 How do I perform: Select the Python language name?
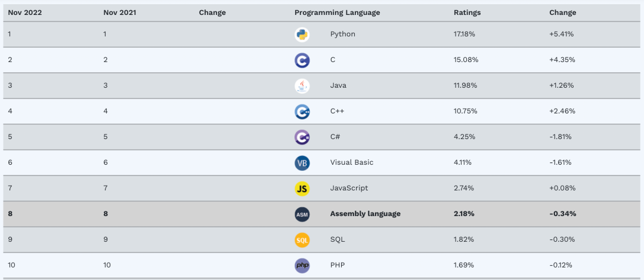point(342,34)
